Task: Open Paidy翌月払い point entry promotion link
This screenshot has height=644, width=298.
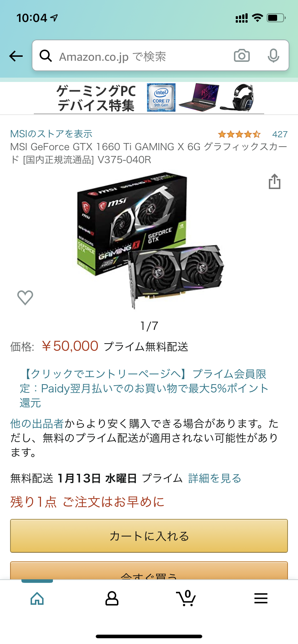Action: (144, 388)
